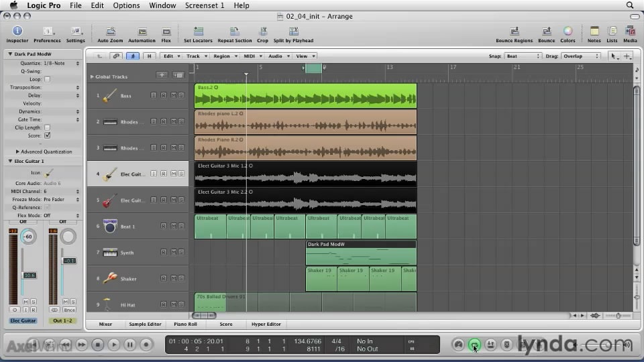
Task: Open the Options menu in menu bar
Action: [126, 5]
